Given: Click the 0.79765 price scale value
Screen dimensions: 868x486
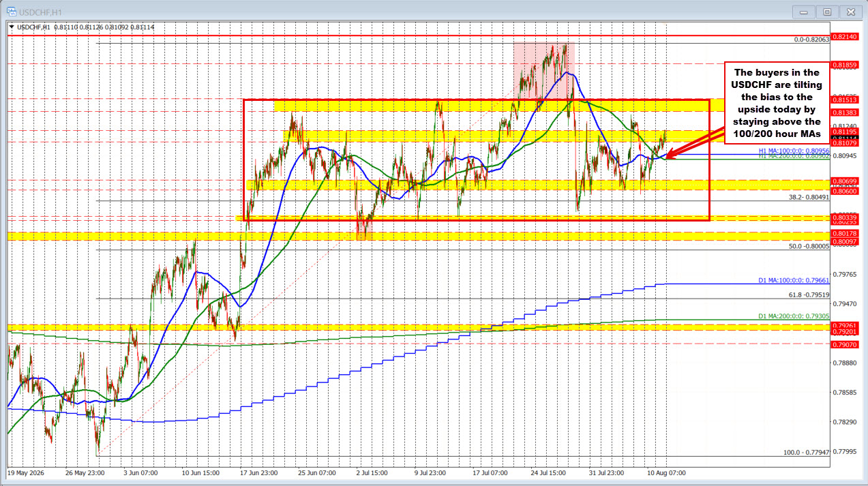Looking at the screenshot, I should coord(843,274).
